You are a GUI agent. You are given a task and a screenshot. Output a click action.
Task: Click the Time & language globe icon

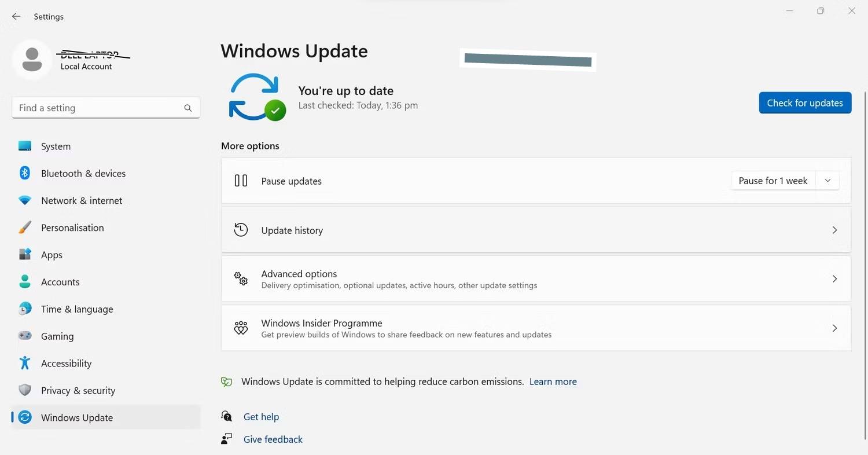point(25,309)
